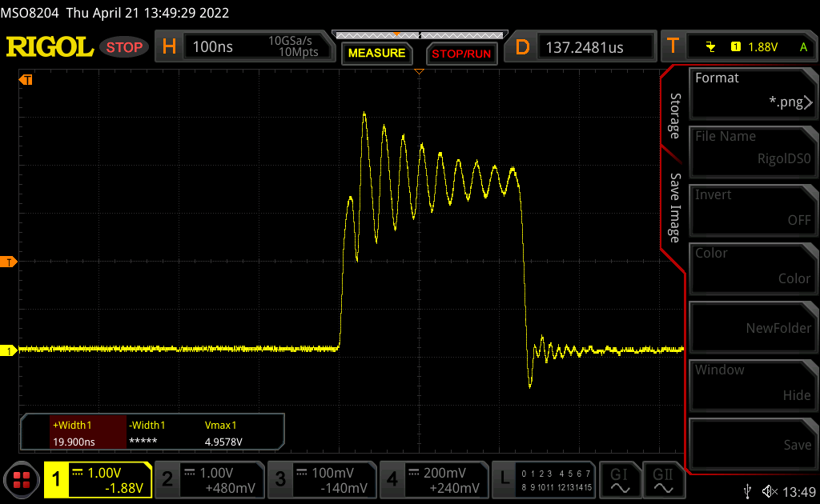
Task: Click the RIGOL logo
Action: [50, 47]
